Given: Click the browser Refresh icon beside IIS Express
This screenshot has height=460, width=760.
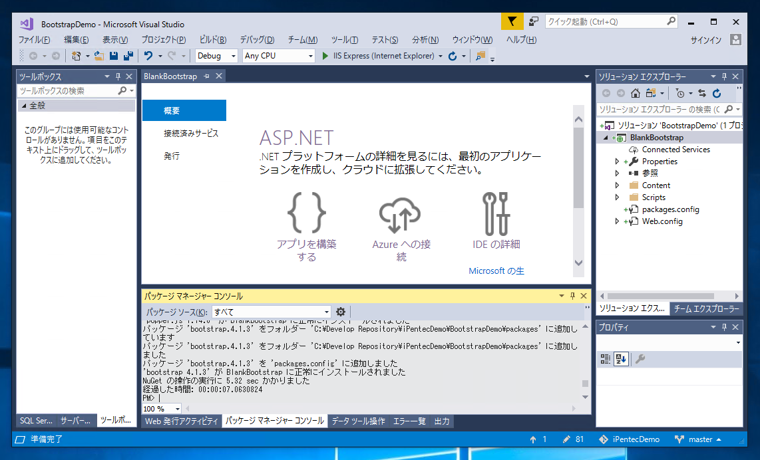Looking at the screenshot, I should (x=452, y=56).
